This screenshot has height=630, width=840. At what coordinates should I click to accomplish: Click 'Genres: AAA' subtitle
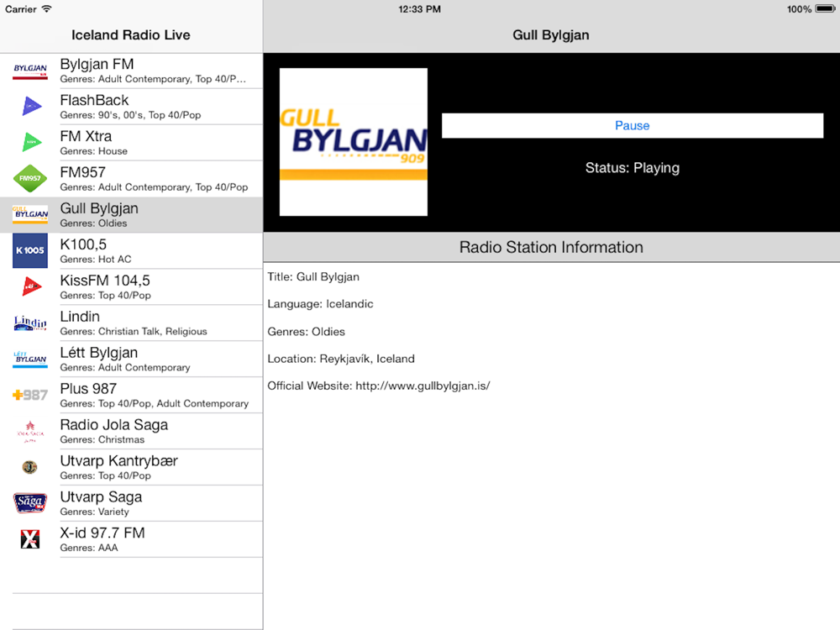[x=89, y=548]
